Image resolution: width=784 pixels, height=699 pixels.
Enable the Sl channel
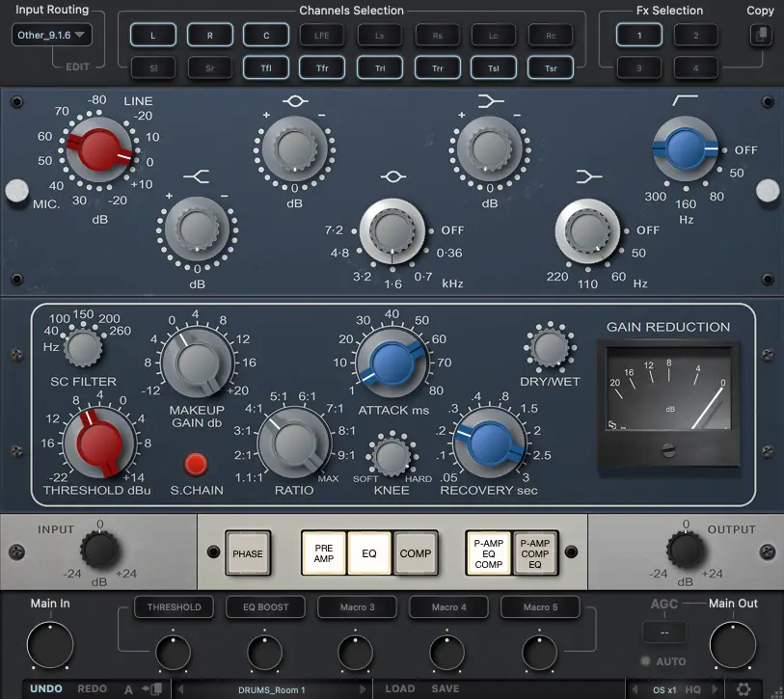(x=153, y=68)
